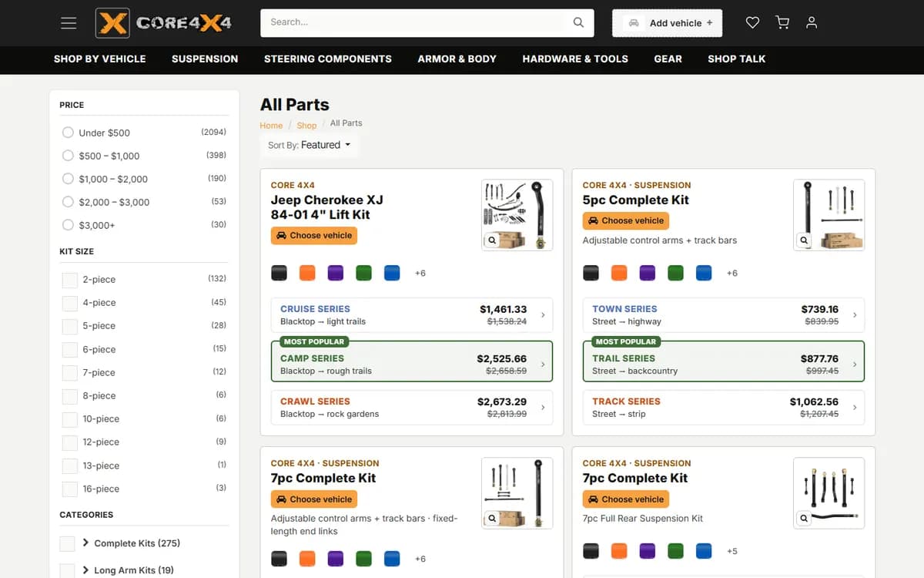The image size is (924, 578).
Task: Check the Complete Kits category box
Action: point(68,544)
